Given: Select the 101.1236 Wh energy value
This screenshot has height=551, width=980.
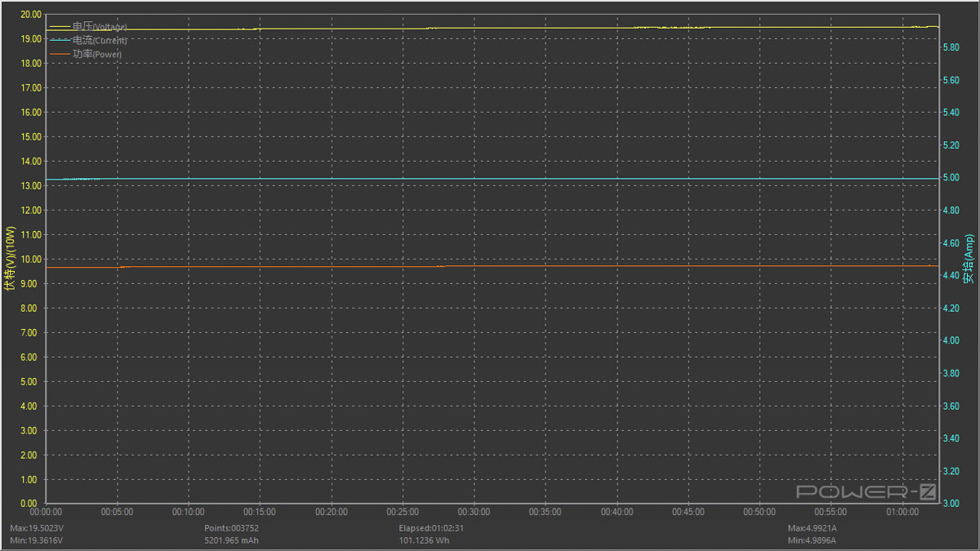Looking at the screenshot, I should coord(424,540).
